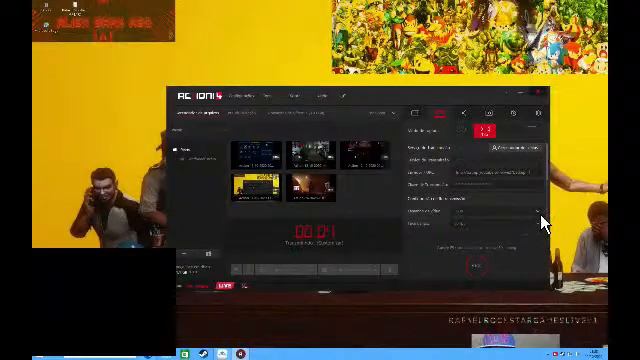This screenshot has width=640, height=360.
Task: Select the first video thumbnail with blue preview
Action: [x=256, y=155]
